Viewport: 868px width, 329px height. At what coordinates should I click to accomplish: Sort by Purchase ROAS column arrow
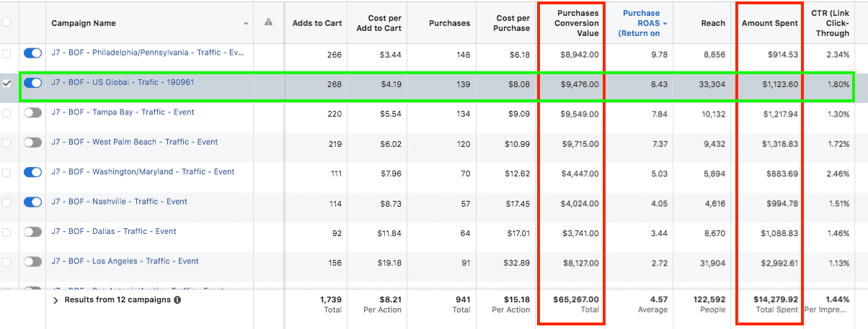tap(665, 24)
